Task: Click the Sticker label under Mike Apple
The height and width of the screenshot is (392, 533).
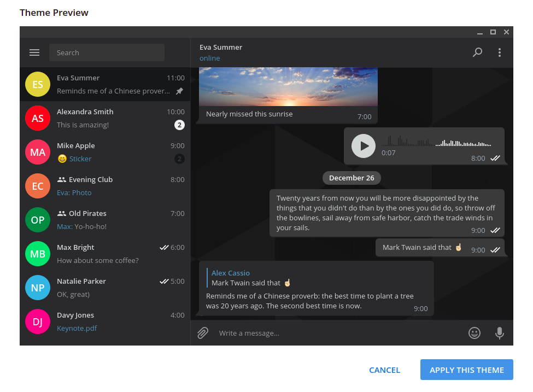Action: pyautogui.click(x=80, y=159)
